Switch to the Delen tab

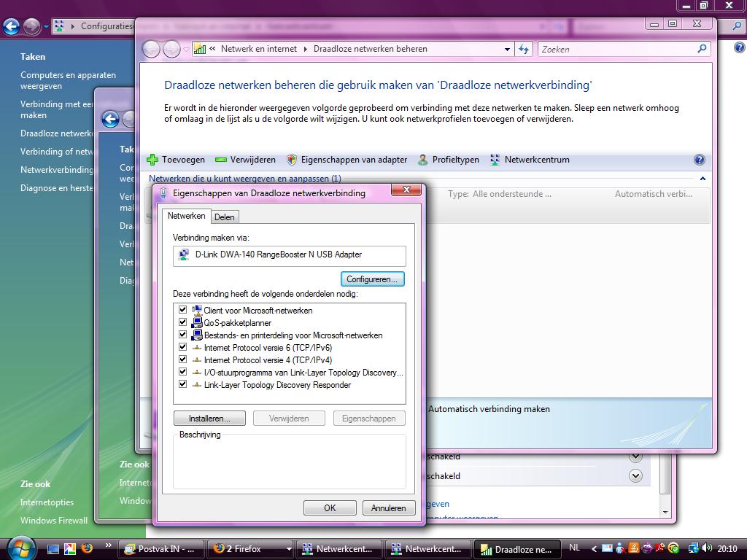point(225,217)
